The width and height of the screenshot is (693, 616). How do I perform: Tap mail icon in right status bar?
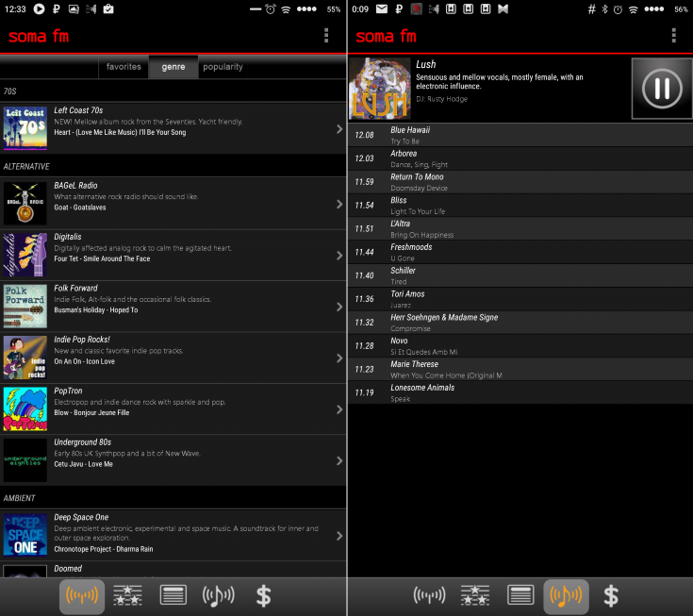coord(382,8)
